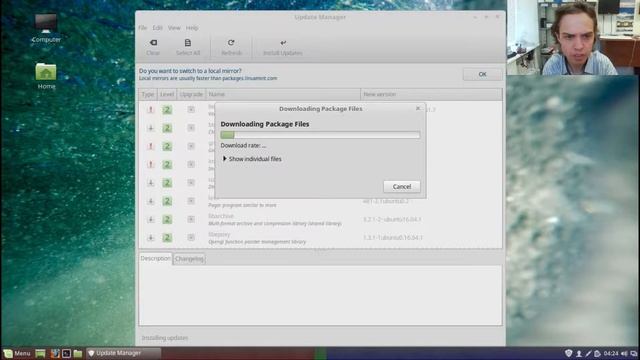Click the removable drives tray icon

(597, 353)
